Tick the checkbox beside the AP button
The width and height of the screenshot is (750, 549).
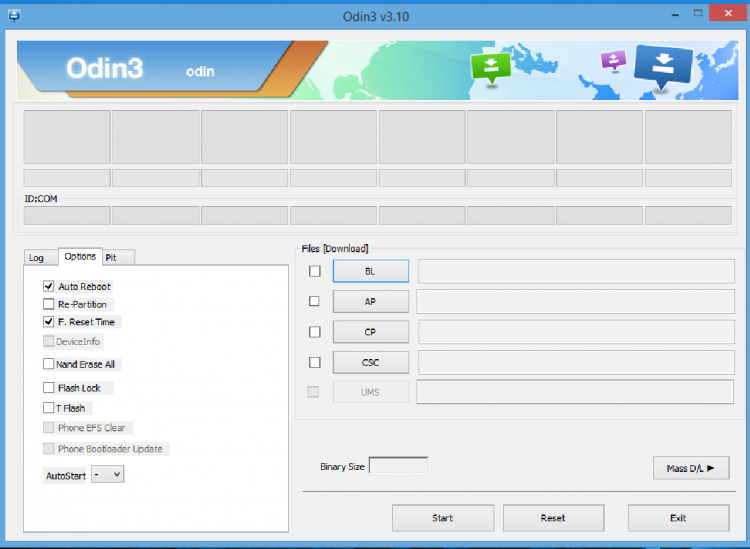coord(314,301)
